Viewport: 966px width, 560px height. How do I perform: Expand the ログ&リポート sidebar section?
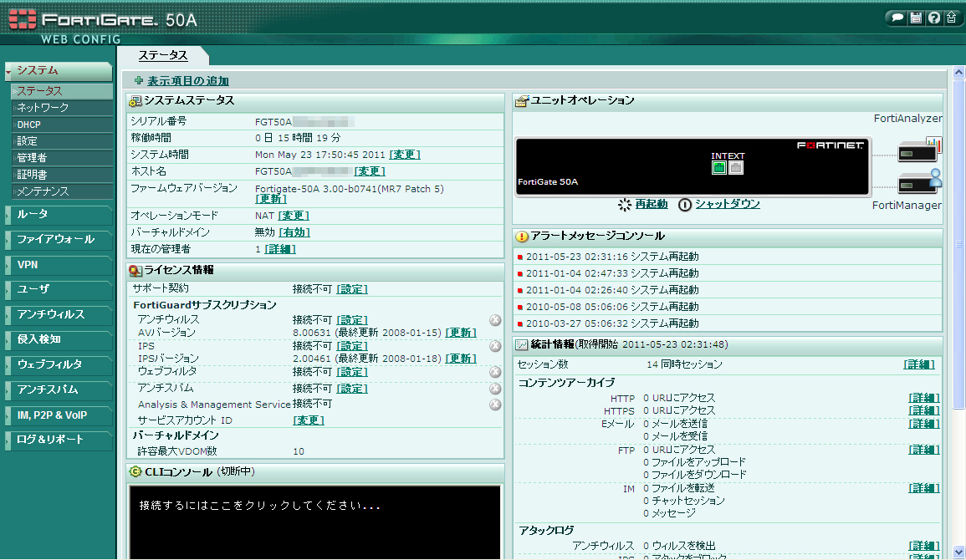[59, 440]
